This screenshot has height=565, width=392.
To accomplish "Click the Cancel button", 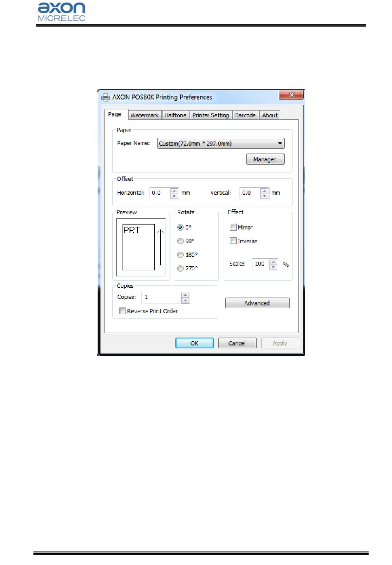I will 237,343.
